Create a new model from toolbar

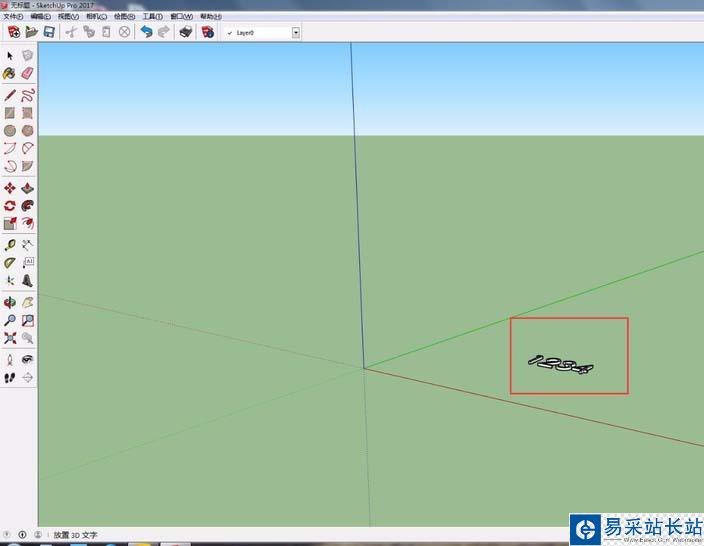click(14, 32)
